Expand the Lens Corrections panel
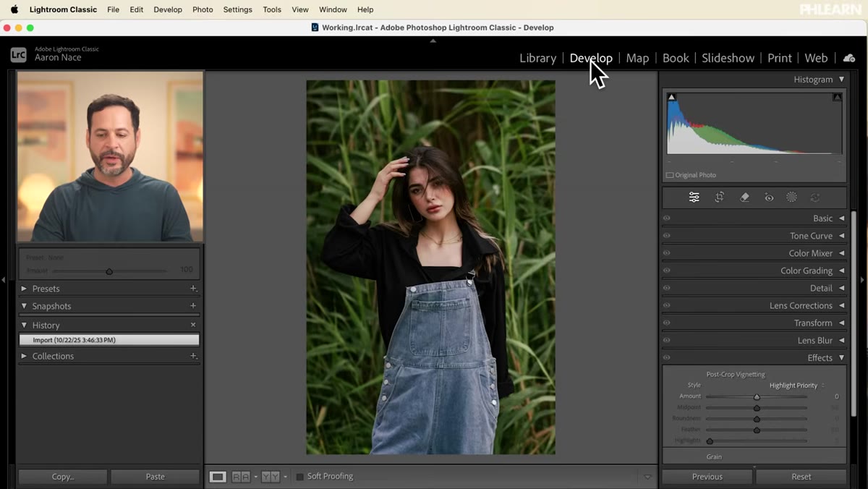The height and width of the screenshot is (489, 868). pos(841,305)
